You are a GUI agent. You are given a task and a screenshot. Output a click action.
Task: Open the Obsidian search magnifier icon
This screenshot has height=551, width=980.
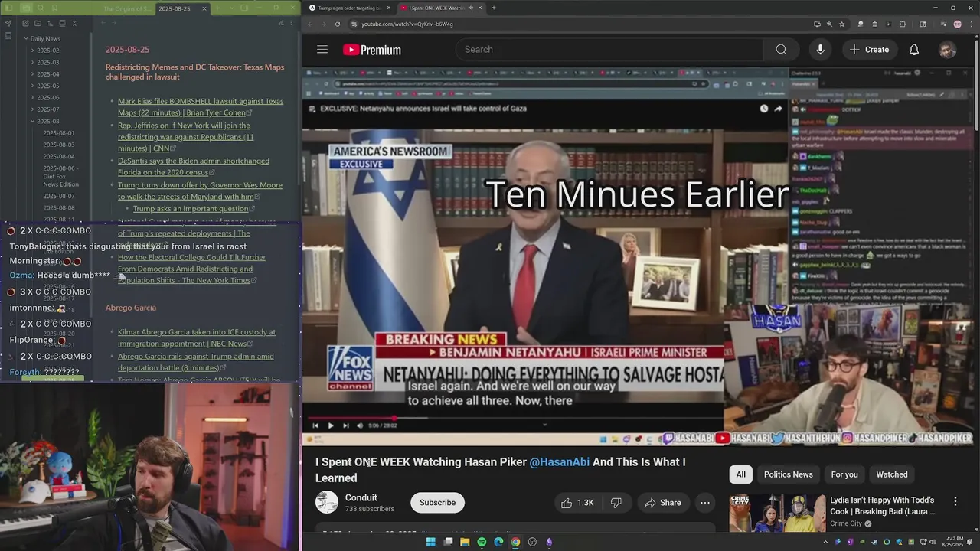point(42,8)
